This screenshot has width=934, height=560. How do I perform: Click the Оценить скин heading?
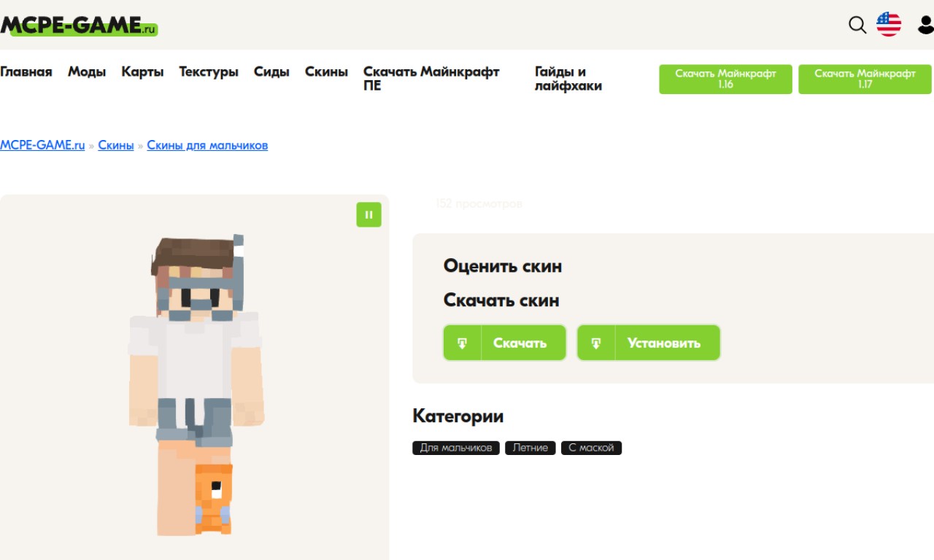(x=503, y=266)
